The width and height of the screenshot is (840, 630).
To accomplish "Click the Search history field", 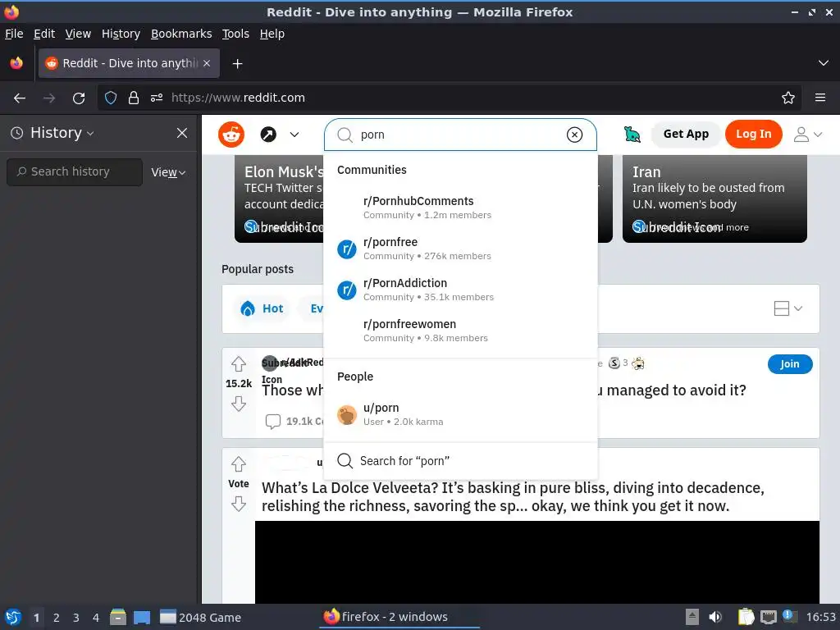I will click(x=75, y=171).
